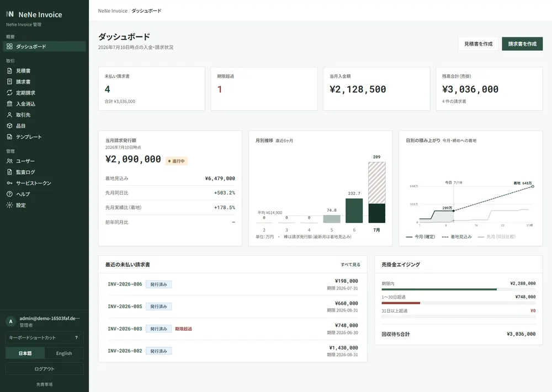Image resolution: width=552 pixels, height=392 pixels.
Task: Click the hatched July forecast bar 209
Action: (376, 183)
